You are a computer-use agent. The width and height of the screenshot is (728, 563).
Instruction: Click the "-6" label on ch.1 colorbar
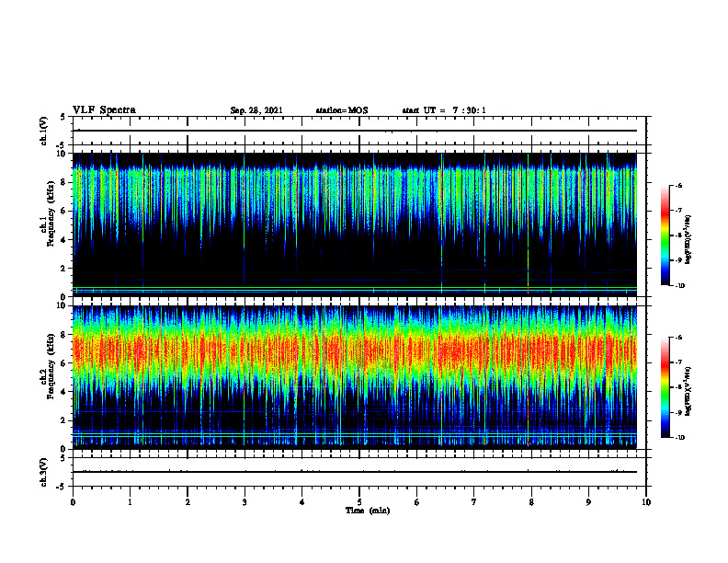click(678, 185)
